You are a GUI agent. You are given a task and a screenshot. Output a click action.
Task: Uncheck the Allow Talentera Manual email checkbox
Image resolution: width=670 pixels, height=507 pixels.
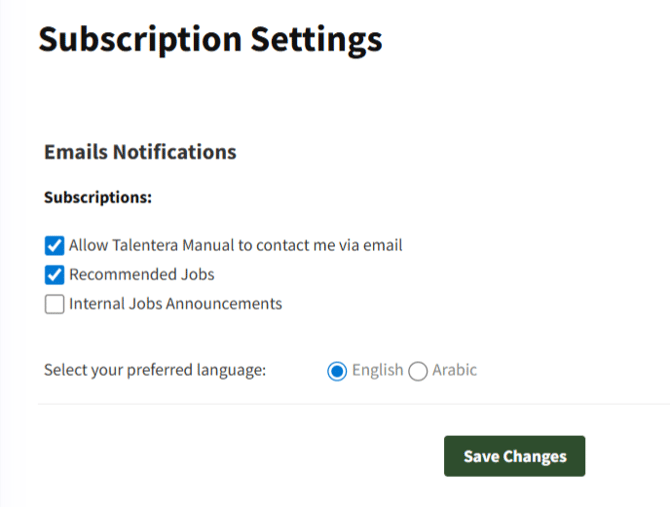click(x=54, y=245)
